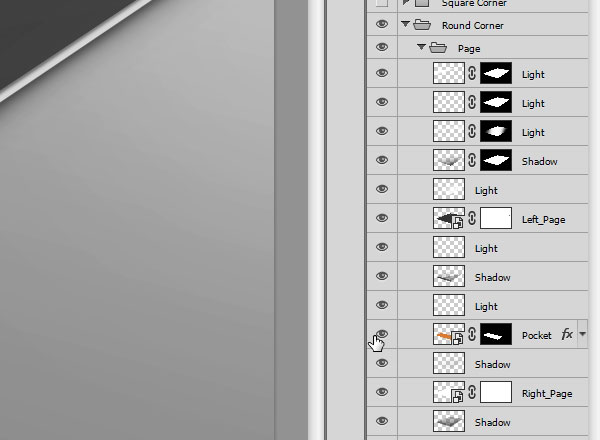Select the layer thumbnail of masked Shadow layer
The height and width of the screenshot is (440, 600).
click(449, 160)
